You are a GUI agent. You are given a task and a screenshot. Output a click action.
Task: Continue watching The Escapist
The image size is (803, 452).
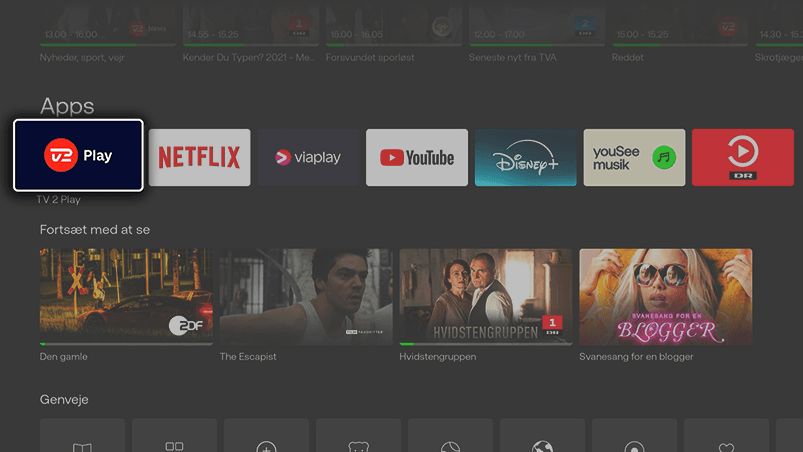coord(306,296)
